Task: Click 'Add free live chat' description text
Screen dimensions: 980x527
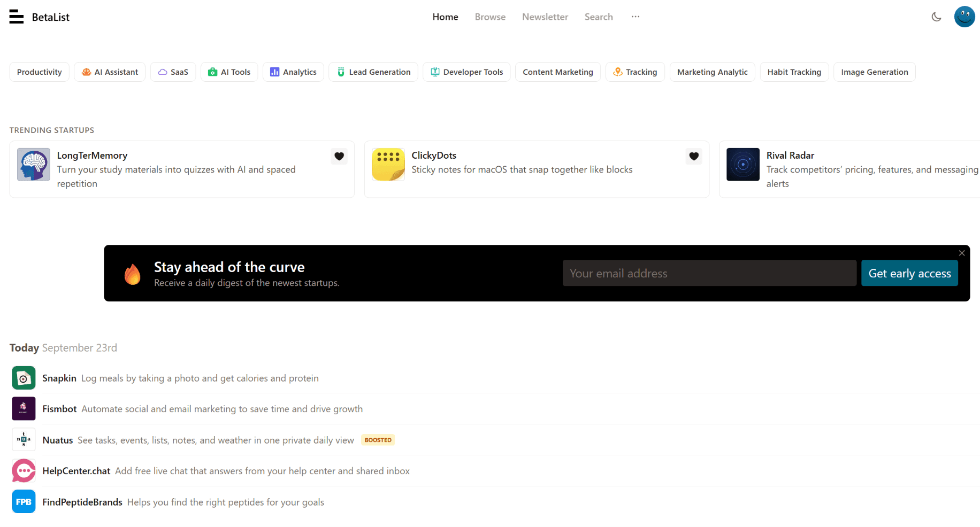Action: (263, 471)
